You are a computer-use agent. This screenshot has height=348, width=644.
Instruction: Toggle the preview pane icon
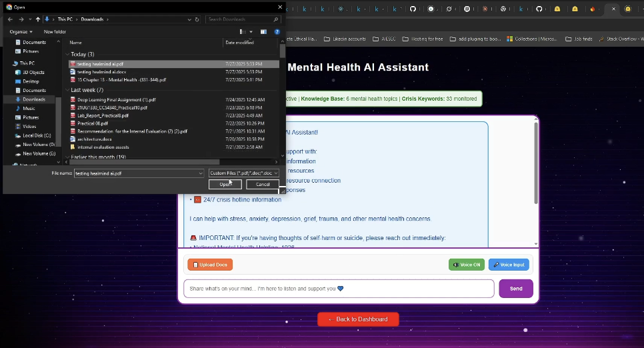(264, 31)
